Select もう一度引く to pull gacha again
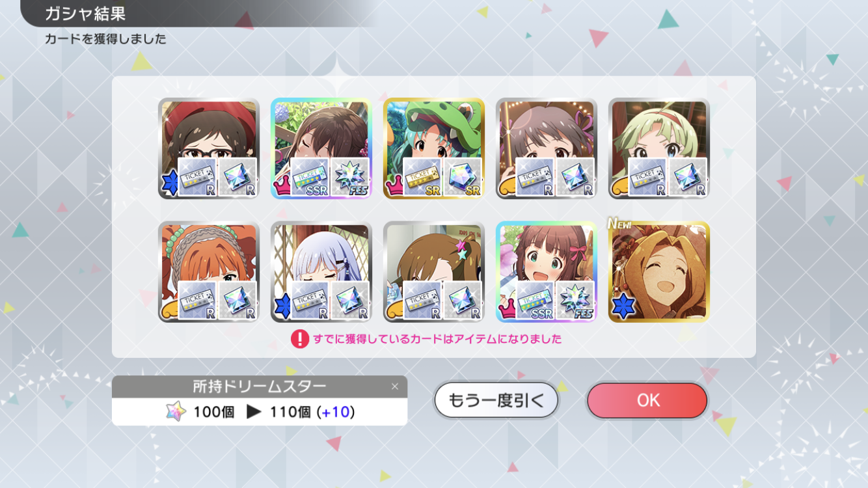The height and width of the screenshot is (488, 868). 496,400
